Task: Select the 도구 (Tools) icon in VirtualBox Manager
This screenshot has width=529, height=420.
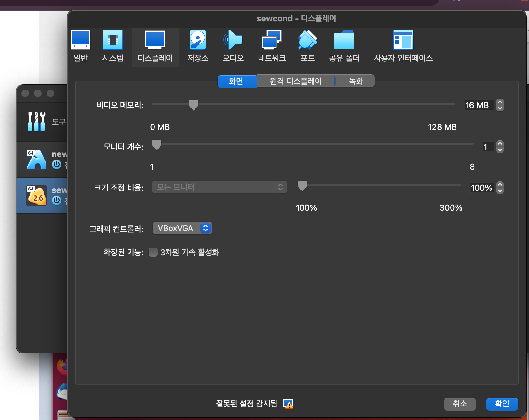Action: (37, 121)
